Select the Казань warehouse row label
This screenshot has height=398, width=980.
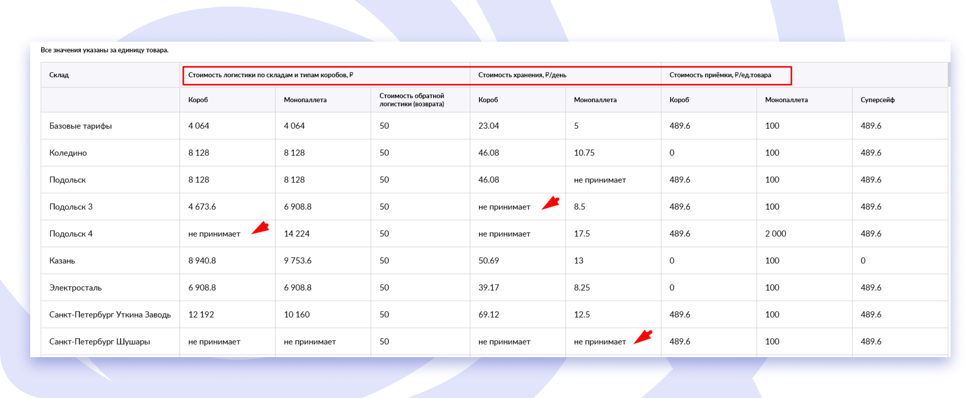pos(62,261)
